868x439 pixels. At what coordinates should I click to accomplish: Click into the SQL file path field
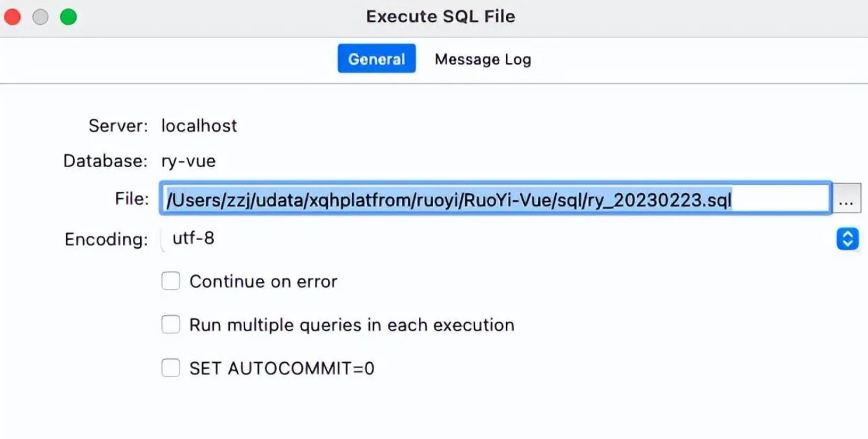495,199
